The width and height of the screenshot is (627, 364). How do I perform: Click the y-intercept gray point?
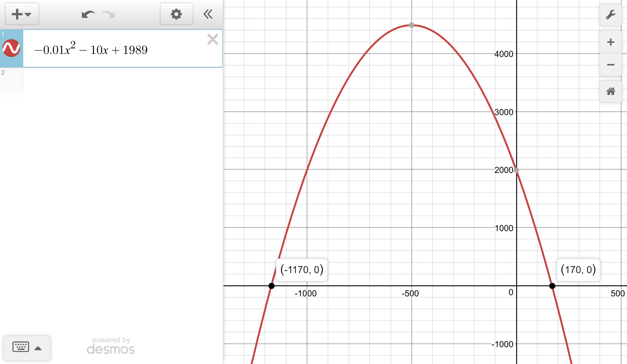(516, 170)
